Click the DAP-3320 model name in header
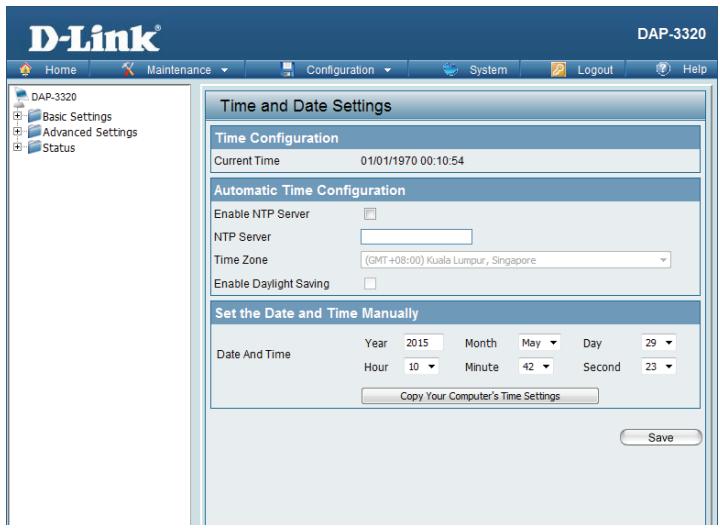 click(671, 34)
